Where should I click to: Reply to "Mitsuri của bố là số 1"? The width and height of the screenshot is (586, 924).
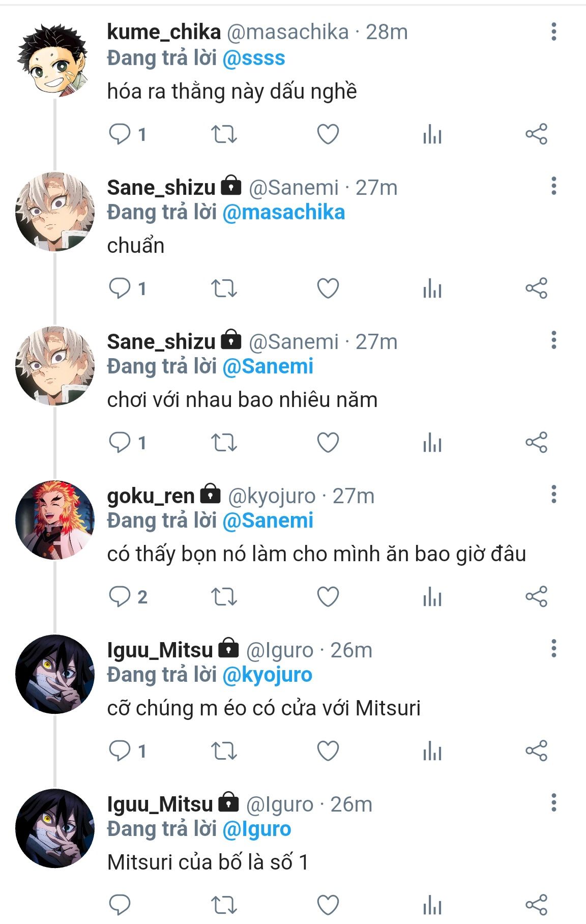click(x=120, y=905)
